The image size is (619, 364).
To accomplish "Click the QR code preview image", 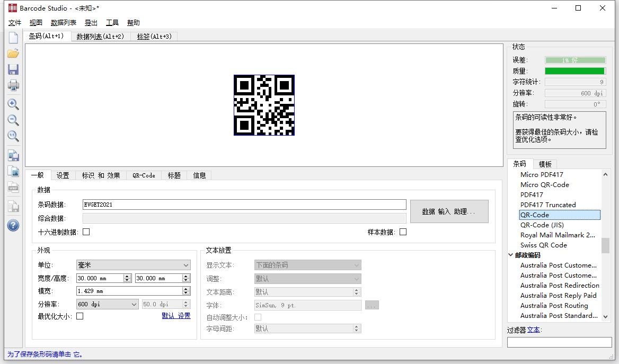I will coord(264,105).
